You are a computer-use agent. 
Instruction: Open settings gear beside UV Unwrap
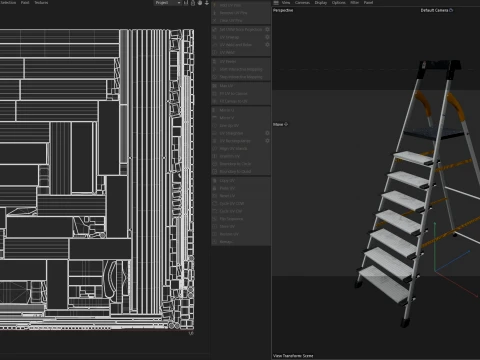(267, 37)
